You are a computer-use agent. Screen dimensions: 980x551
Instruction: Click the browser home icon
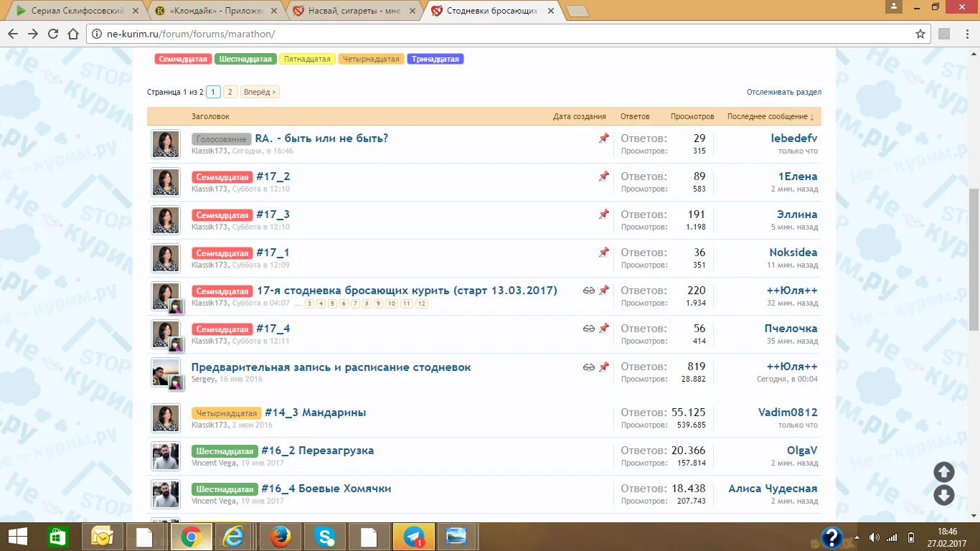click(x=73, y=34)
